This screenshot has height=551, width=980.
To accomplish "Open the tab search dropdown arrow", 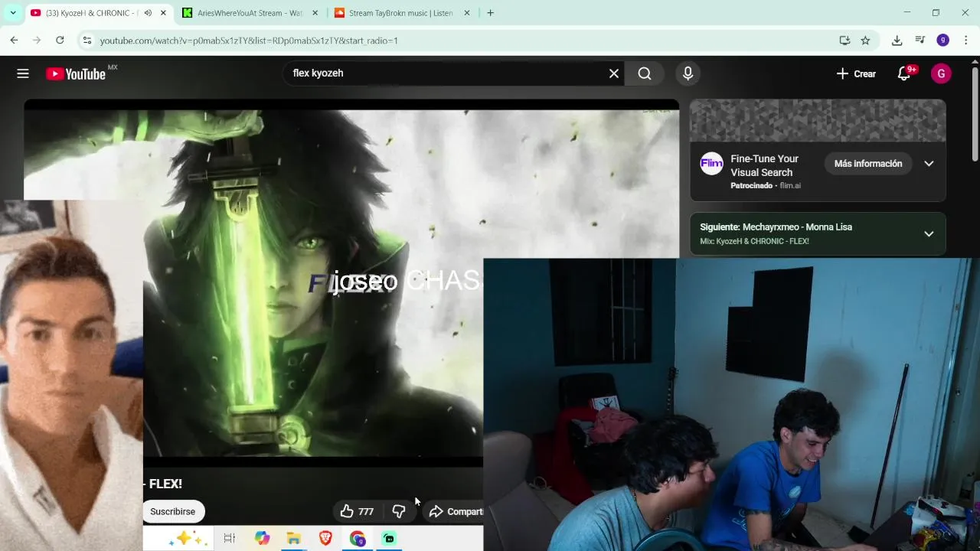I will pyautogui.click(x=12, y=13).
